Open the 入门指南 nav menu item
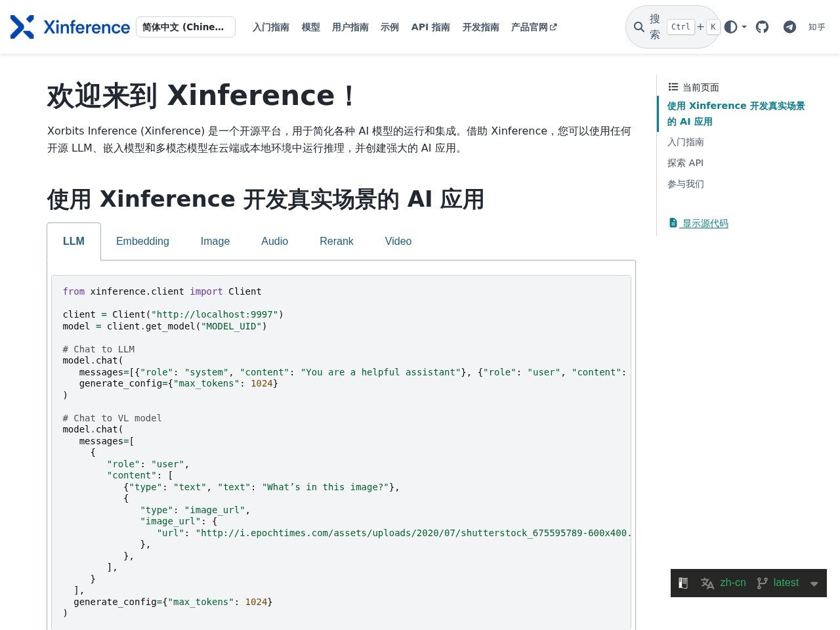Image resolution: width=840 pixels, height=630 pixels. pyautogui.click(x=271, y=27)
